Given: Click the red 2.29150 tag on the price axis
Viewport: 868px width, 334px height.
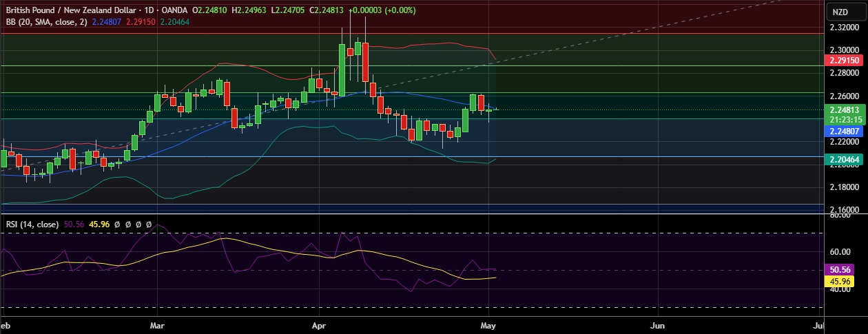Looking at the screenshot, I should click(845, 61).
